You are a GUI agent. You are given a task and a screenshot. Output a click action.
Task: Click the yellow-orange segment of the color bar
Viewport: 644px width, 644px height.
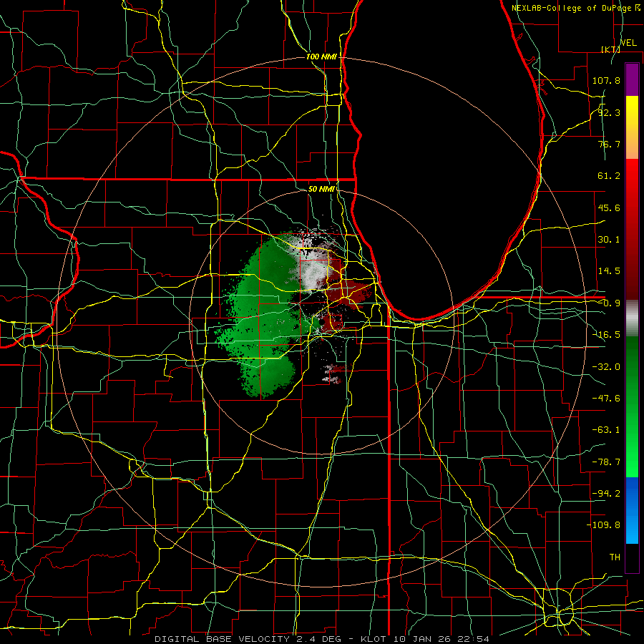[x=632, y=127]
